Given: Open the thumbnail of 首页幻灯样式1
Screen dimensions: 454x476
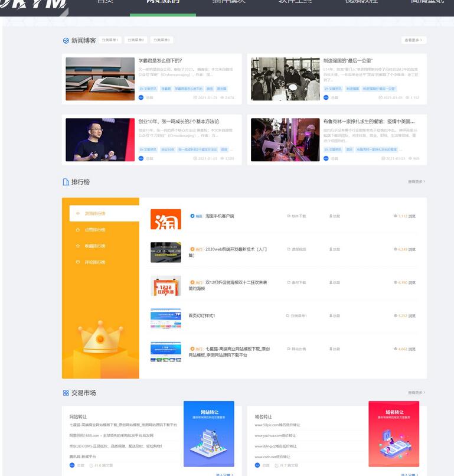Looking at the screenshot, I should click(x=166, y=319).
